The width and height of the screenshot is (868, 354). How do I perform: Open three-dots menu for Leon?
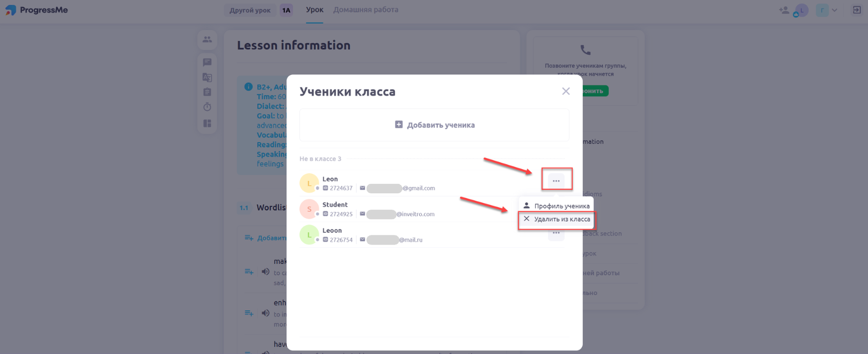pos(556,181)
